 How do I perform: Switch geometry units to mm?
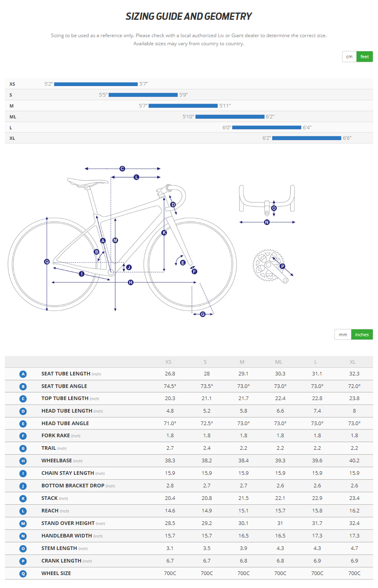tap(343, 335)
